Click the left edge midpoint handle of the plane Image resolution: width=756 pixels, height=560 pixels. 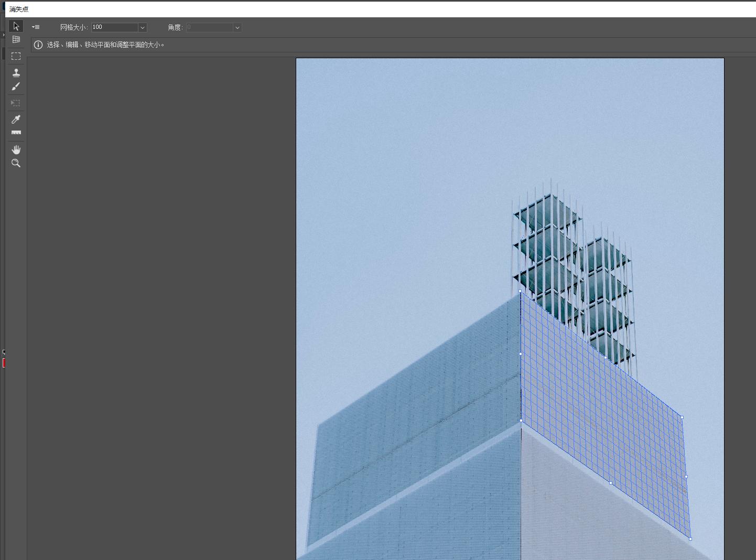pos(521,354)
